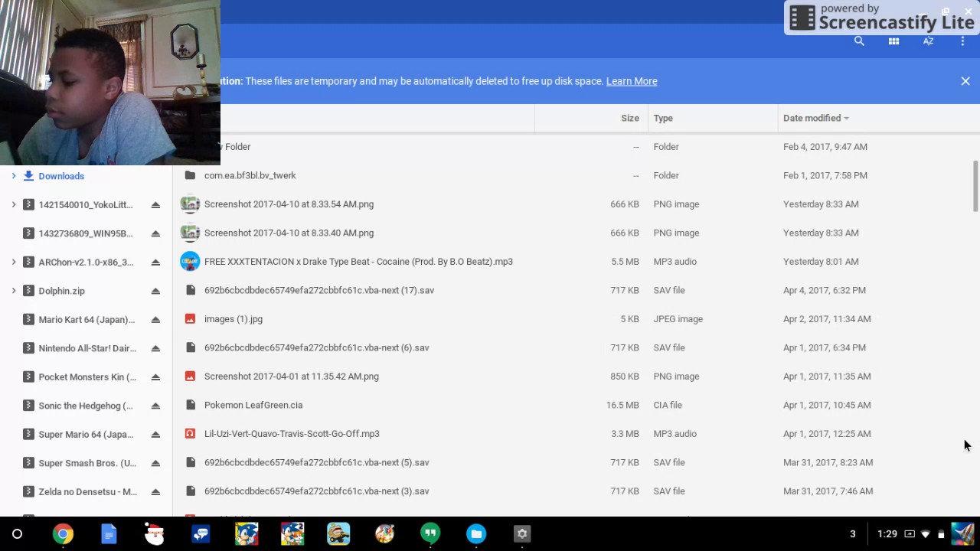This screenshot has width=980, height=551.
Task: Eject the Sonic the Hedgehog archive
Action: tap(155, 406)
